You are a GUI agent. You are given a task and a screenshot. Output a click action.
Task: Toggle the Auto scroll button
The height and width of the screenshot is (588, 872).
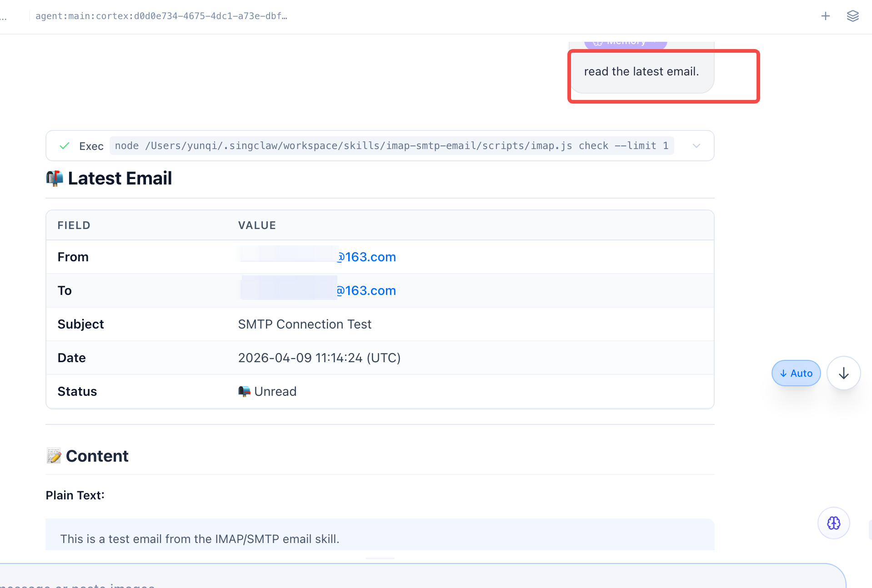pos(796,373)
